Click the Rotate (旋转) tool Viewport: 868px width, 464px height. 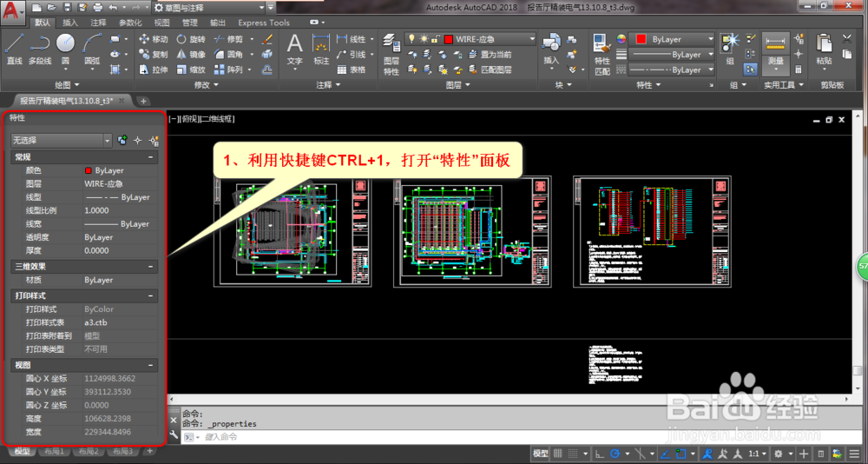click(190, 39)
